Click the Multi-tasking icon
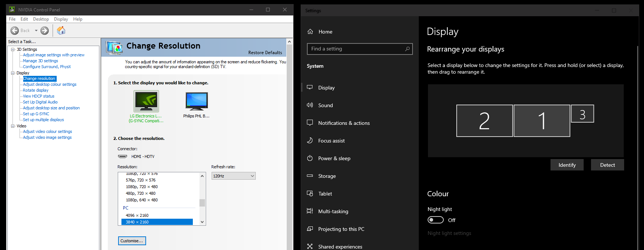The width and height of the screenshot is (644, 250). [310, 211]
